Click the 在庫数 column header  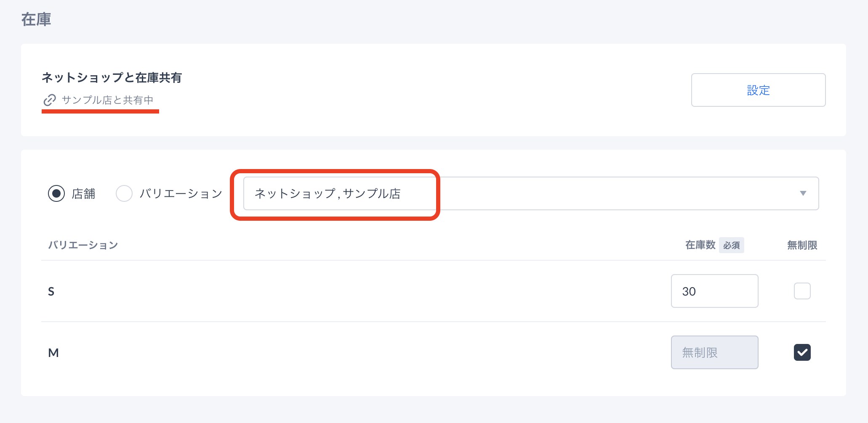700,245
